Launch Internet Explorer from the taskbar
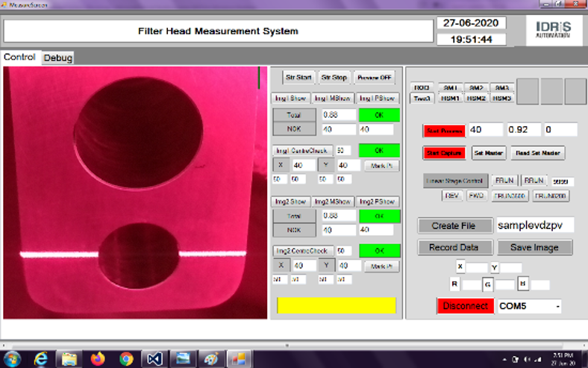Viewport: 588px width, 368px height. 41,359
